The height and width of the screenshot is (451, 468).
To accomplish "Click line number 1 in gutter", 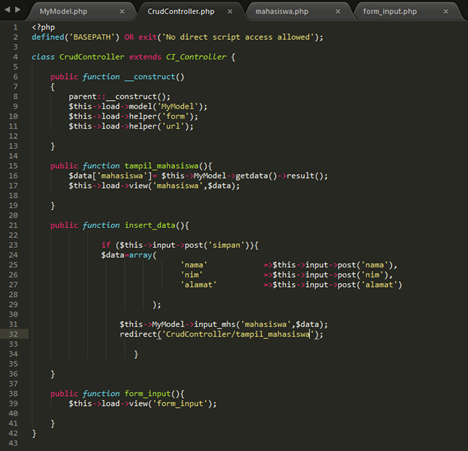I will (x=15, y=27).
